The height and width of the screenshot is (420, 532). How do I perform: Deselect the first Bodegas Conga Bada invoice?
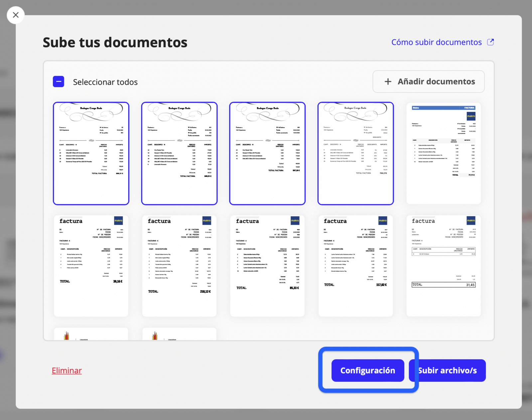point(91,153)
